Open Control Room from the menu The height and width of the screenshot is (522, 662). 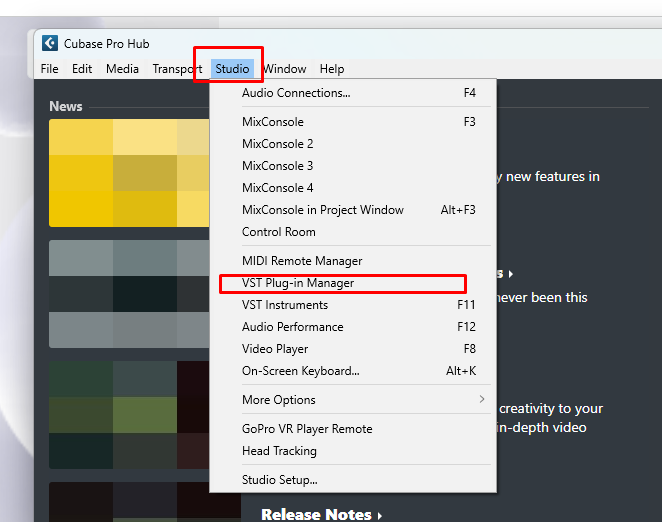click(x=353, y=232)
